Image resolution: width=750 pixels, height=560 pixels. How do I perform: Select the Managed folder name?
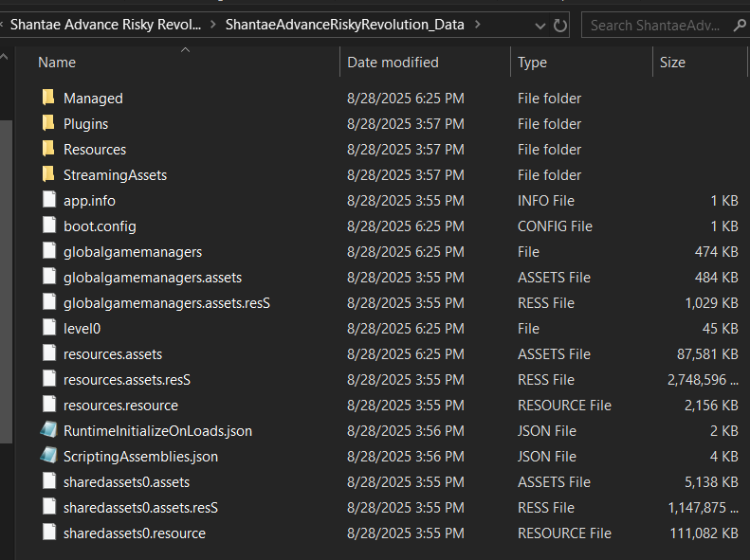(x=93, y=99)
